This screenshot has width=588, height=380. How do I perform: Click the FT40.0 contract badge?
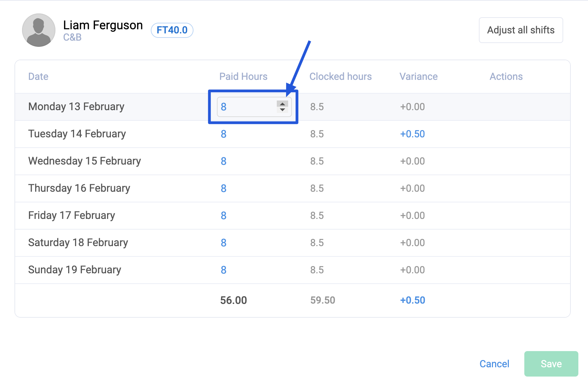(172, 30)
